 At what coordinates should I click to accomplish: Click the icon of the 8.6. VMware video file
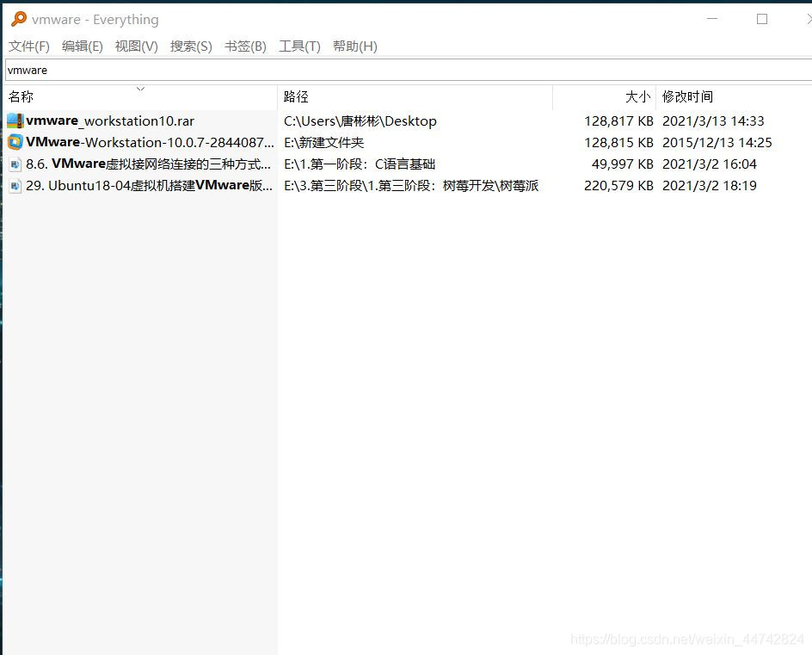(x=15, y=164)
